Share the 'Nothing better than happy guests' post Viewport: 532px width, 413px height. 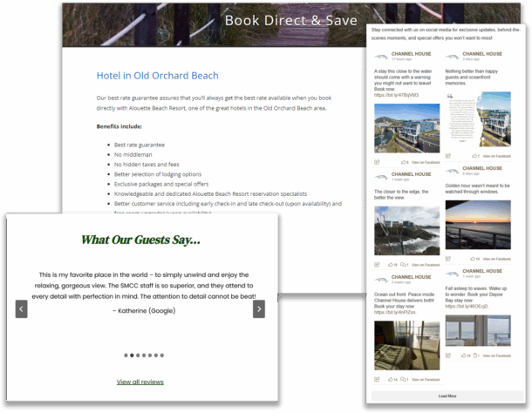pos(448,156)
